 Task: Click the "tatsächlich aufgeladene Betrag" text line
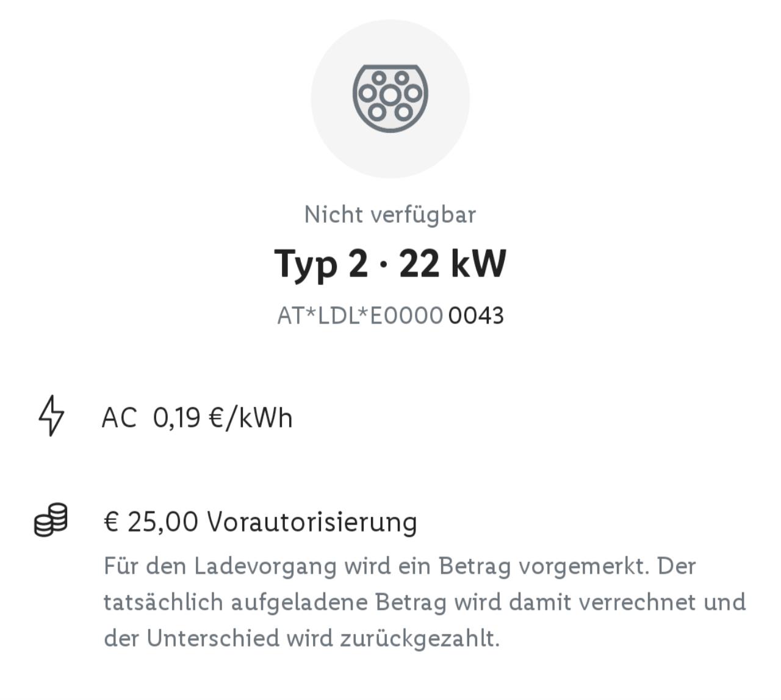(308, 602)
